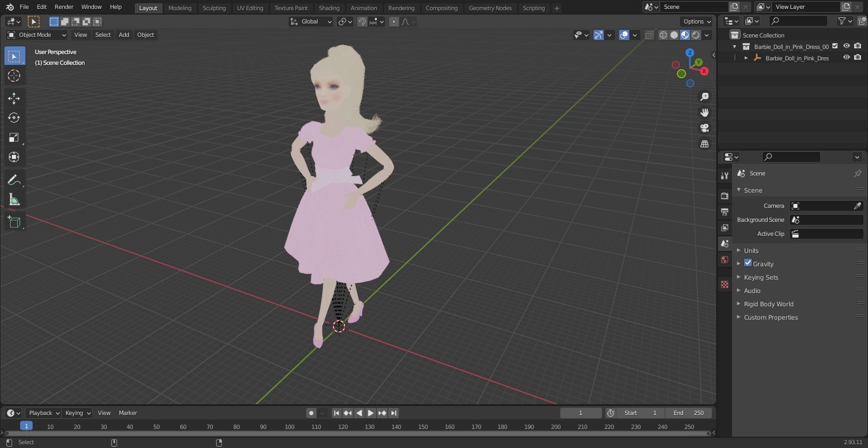The image size is (868, 448).
Task: Choose the Annotate tool
Action: (14, 180)
